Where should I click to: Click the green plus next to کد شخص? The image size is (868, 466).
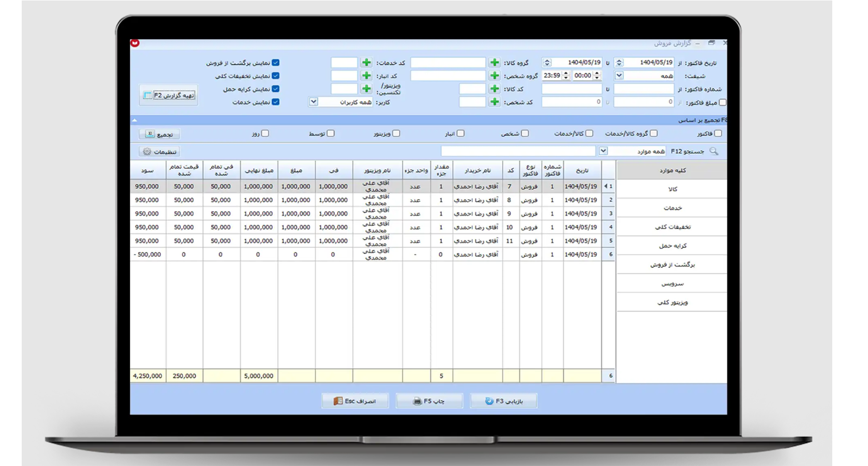pos(494,102)
